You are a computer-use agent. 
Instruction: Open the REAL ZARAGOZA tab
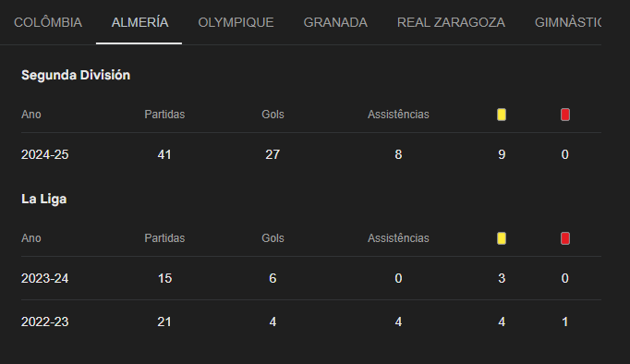point(451,22)
